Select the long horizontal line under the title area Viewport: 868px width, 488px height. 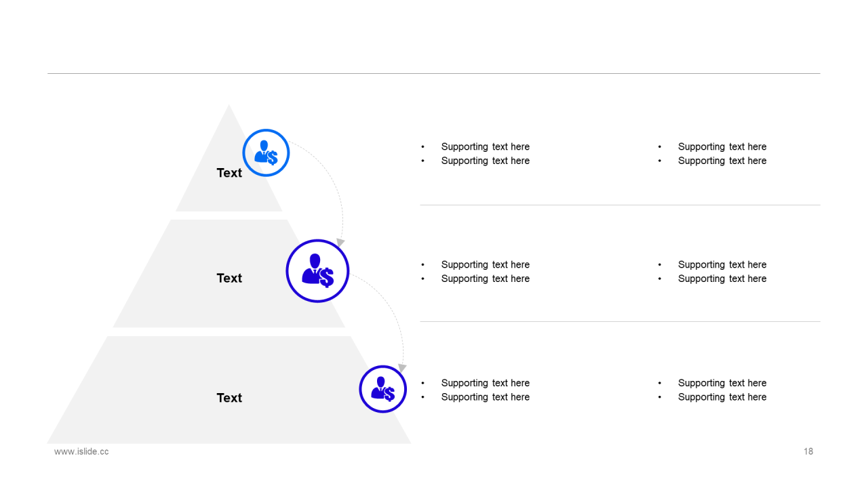[x=434, y=73]
